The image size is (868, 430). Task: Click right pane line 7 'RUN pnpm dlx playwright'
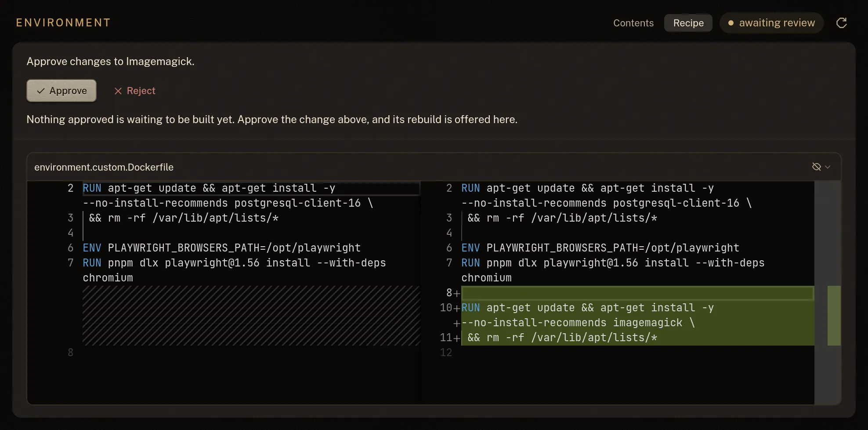tap(613, 263)
